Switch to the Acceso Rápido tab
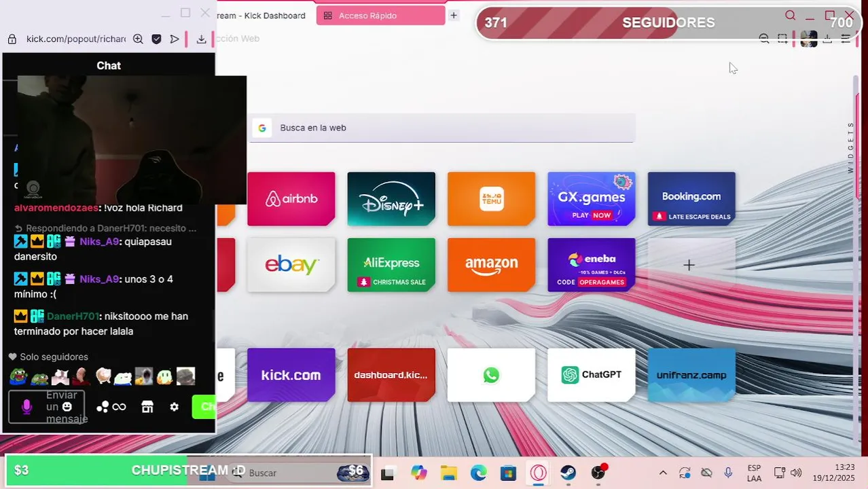 [x=380, y=16]
